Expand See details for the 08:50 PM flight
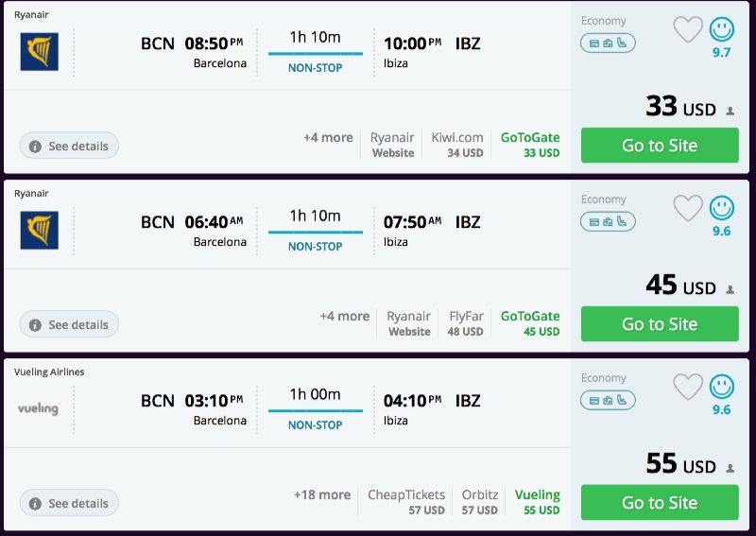 [x=69, y=147]
